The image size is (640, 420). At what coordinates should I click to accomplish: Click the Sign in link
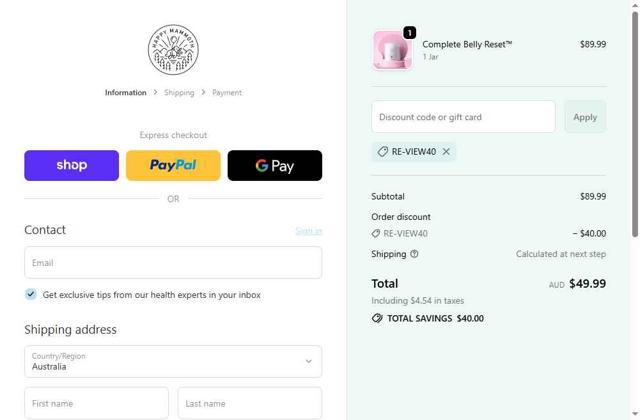coord(308,231)
